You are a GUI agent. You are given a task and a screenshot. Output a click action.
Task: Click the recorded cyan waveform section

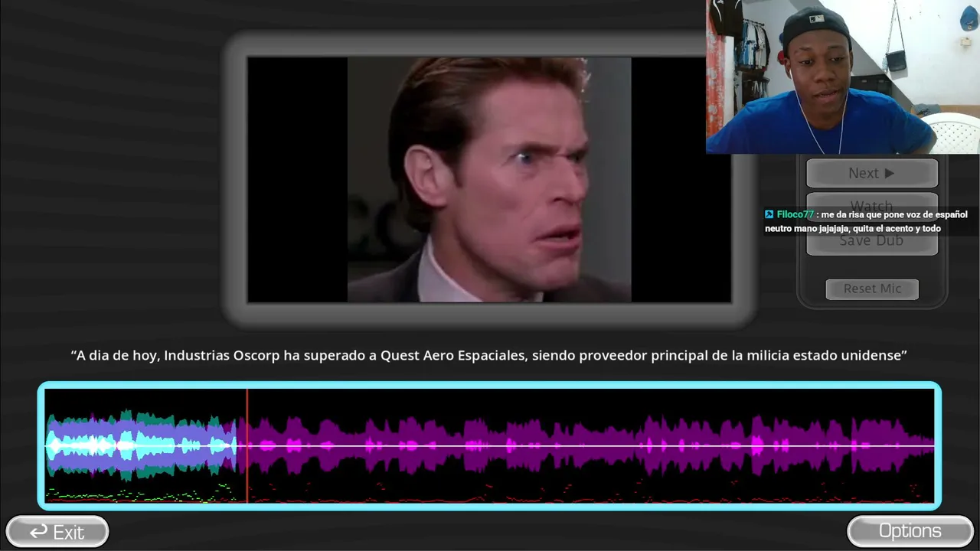[x=142, y=445]
